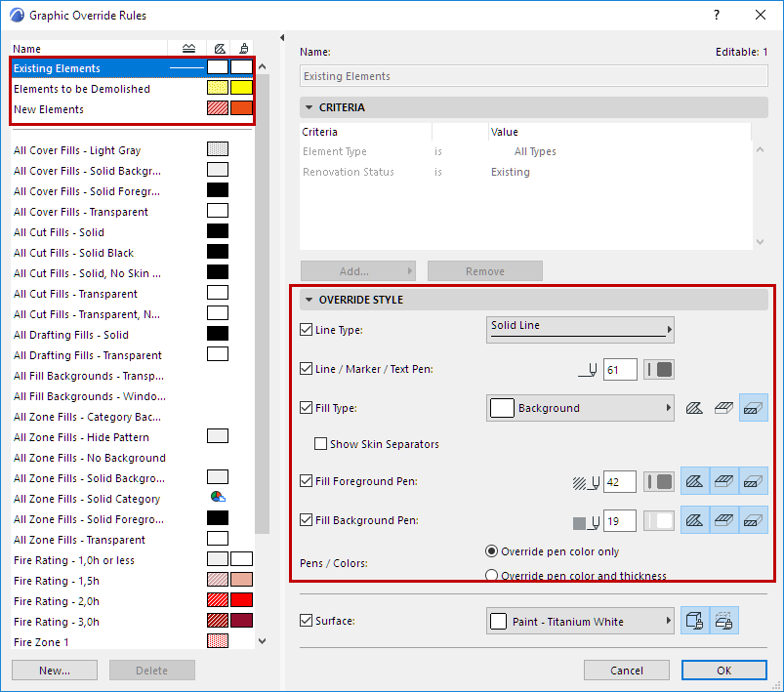Enable Show Skin Separators
This screenshot has height=692, width=784.
[320, 444]
